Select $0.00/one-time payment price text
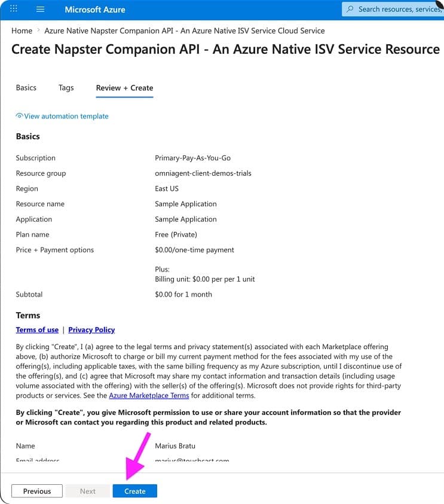444x504 pixels. [x=194, y=250]
